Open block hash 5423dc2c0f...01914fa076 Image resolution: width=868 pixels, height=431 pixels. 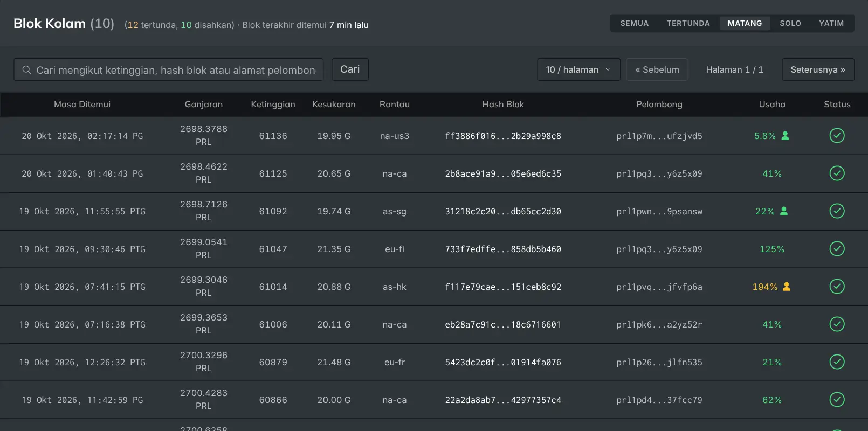pyautogui.click(x=503, y=362)
